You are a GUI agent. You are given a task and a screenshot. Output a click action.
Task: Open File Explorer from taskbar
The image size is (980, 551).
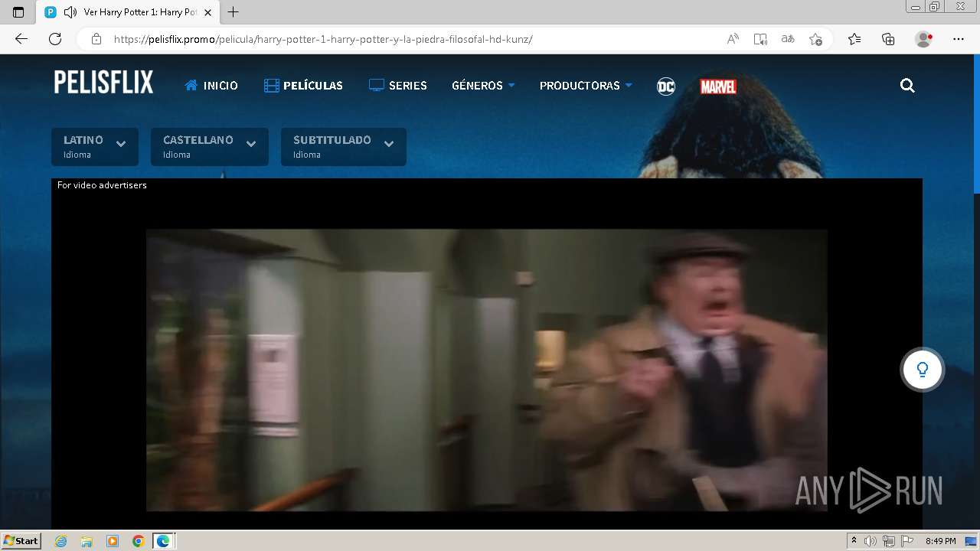point(87,541)
